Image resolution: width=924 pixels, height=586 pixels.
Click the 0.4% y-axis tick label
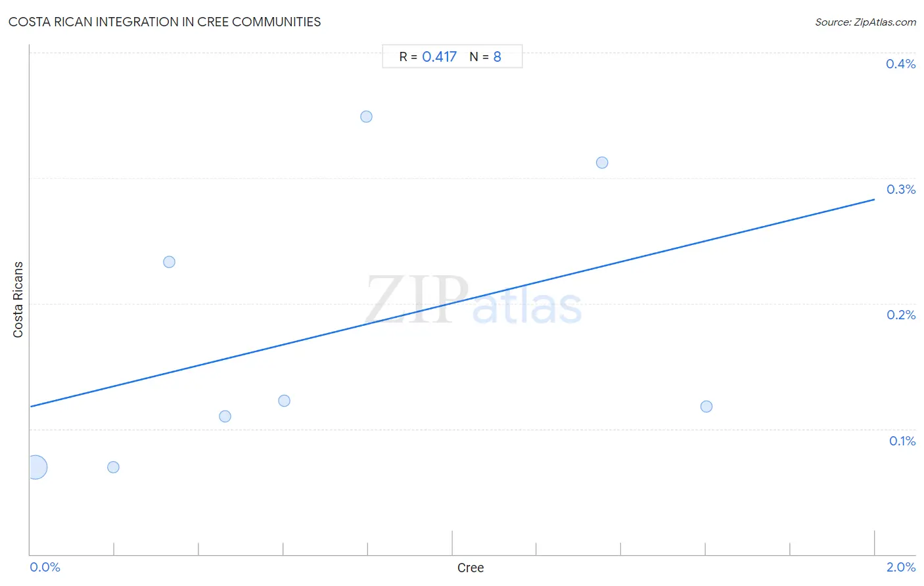[900, 64]
